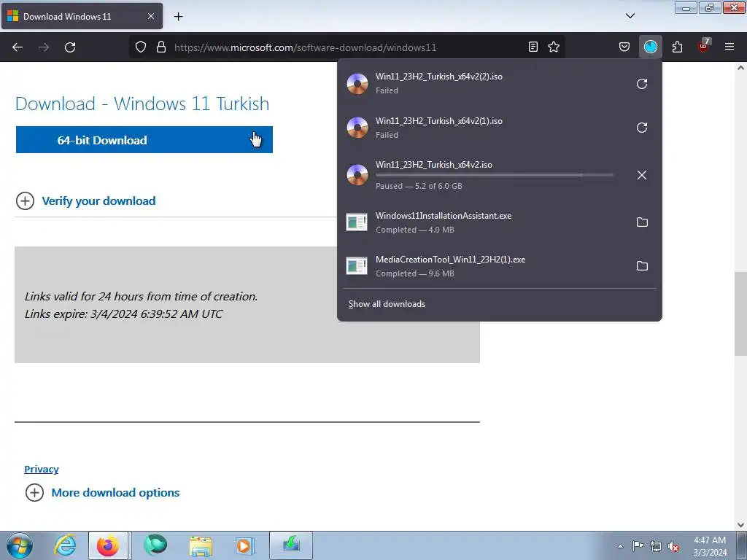Click the forward navigation arrow

click(44, 47)
